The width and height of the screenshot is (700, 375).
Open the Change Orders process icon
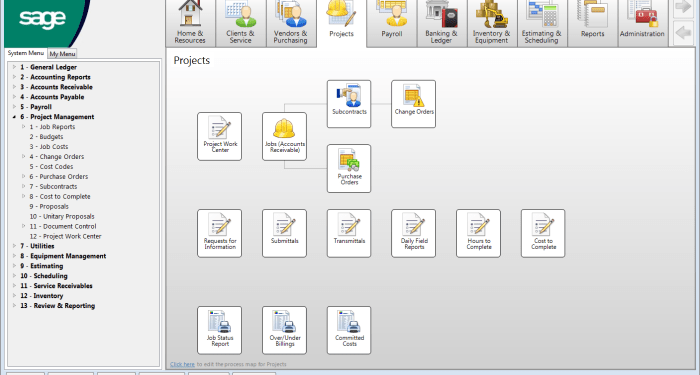414,104
